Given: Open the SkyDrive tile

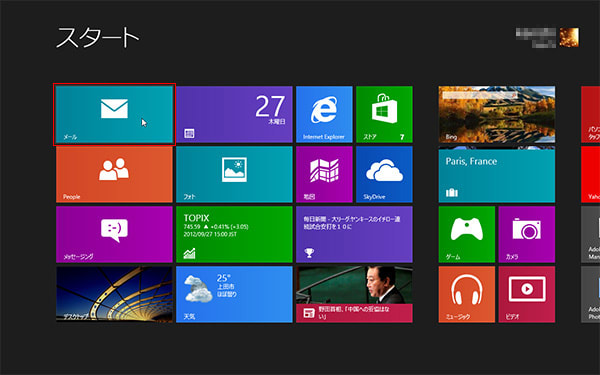Looking at the screenshot, I should pos(384,174).
